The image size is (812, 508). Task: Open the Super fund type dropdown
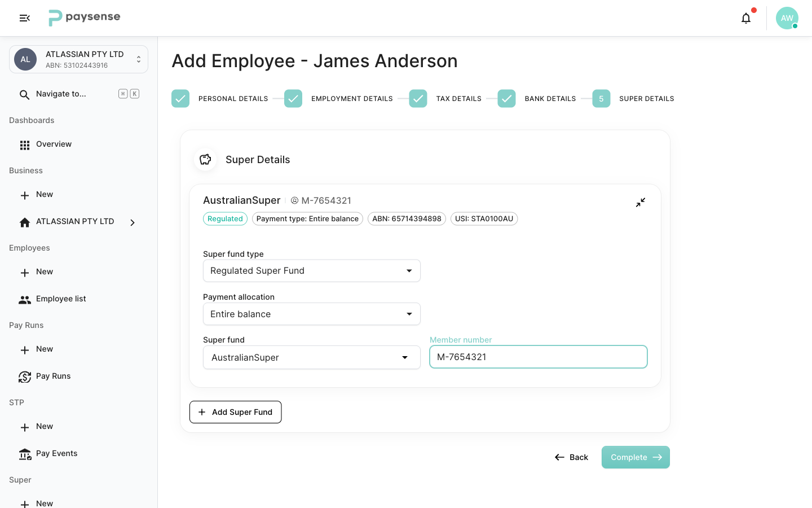(x=312, y=271)
